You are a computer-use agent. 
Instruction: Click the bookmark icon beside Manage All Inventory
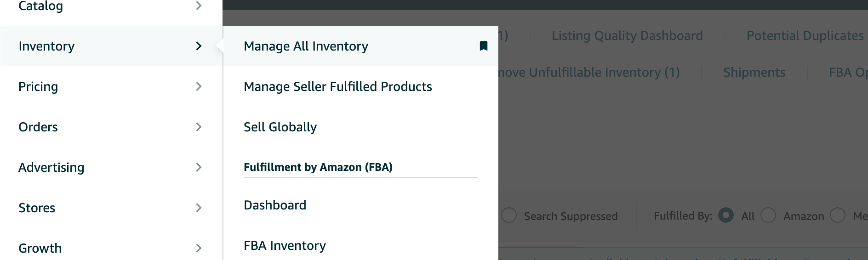pos(483,46)
